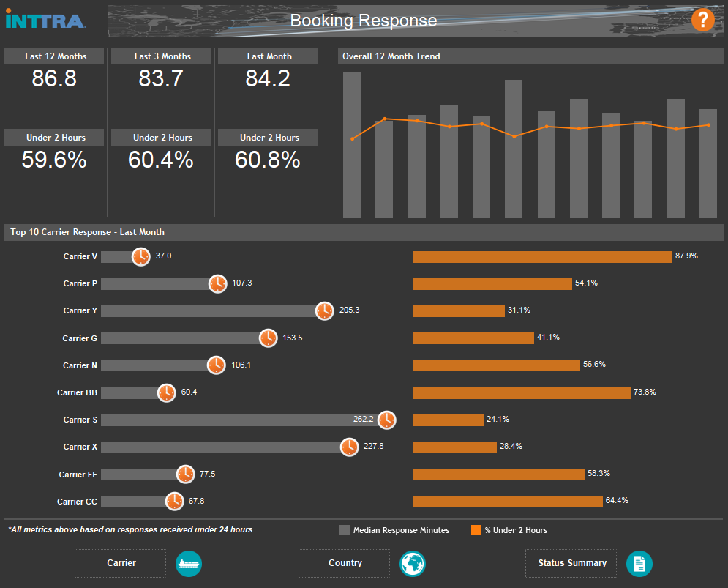Click Median Response Minutes gray legend swatch
Screen dimensions: 728x588
click(x=345, y=530)
